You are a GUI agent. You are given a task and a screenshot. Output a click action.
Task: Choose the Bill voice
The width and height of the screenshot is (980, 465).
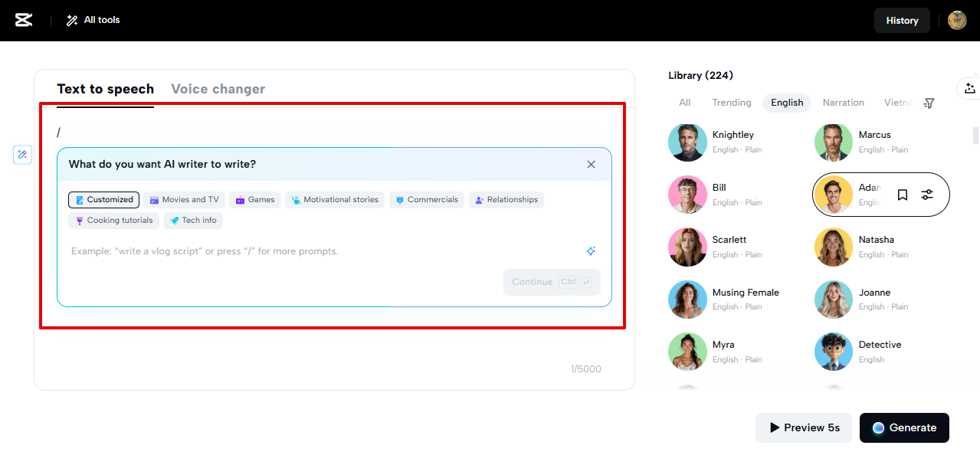coord(733,195)
